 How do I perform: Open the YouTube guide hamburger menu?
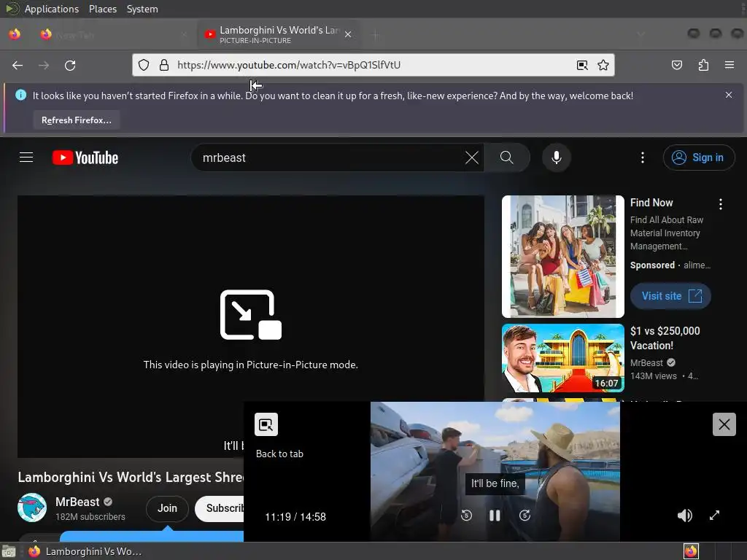click(x=26, y=157)
